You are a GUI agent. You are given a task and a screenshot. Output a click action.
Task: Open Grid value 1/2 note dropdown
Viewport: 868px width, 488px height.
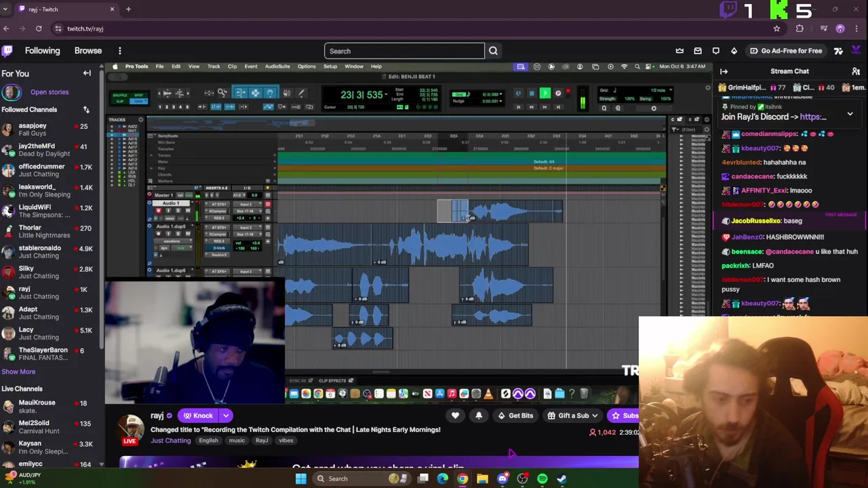671,89
